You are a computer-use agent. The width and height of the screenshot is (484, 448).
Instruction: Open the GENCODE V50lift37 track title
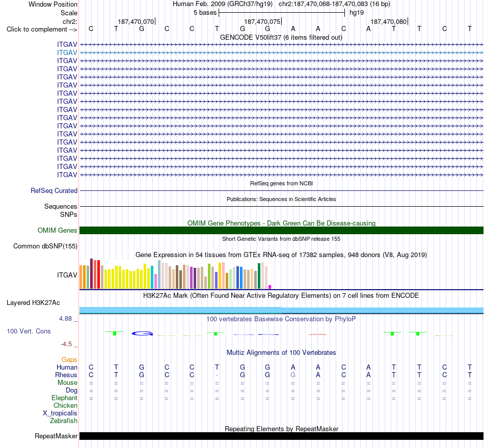pos(281,37)
